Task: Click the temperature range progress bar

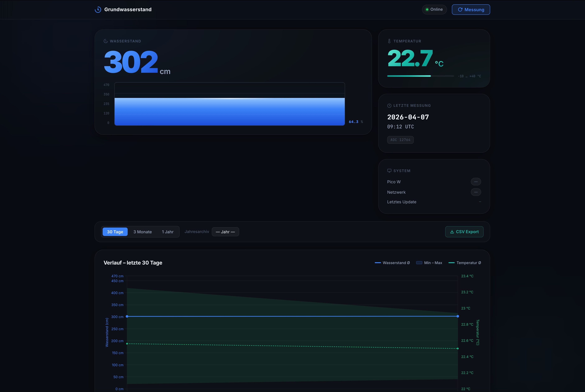Action: coord(420,76)
